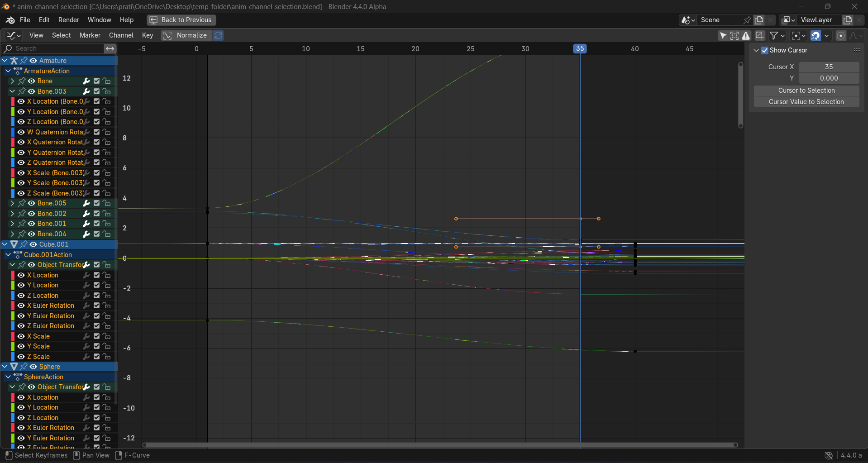This screenshot has width=868, height=463.
Task: Toggle mute checkbox on Bone.005 row
Action: pyautogui.click(x=96, y=203)
